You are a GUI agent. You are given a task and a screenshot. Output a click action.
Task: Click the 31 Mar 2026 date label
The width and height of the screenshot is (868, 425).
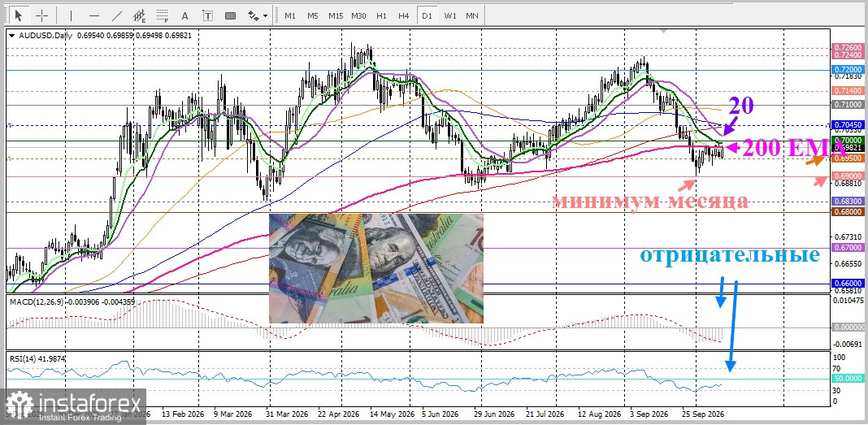click(x=287, y=414)
